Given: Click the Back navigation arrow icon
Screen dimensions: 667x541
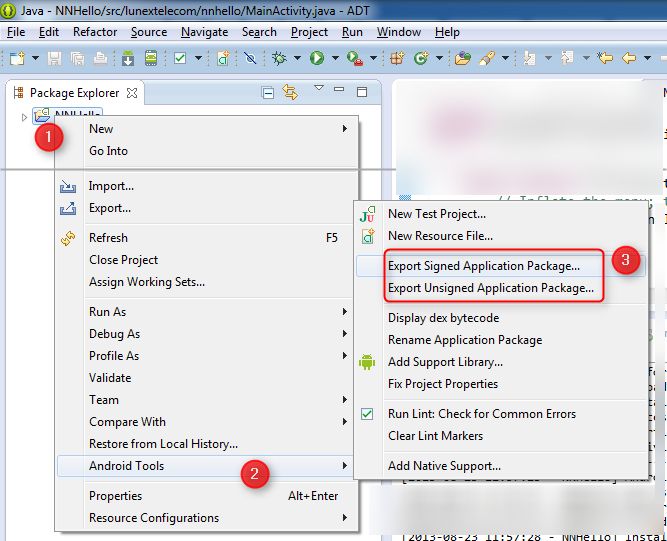Looking at the screenshot, I should point(629,58).
